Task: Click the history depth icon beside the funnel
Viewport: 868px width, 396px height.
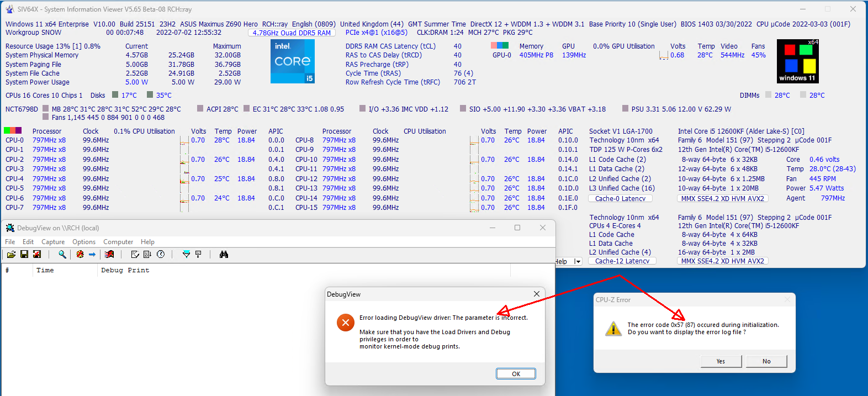Action: [x=198, y=254]
